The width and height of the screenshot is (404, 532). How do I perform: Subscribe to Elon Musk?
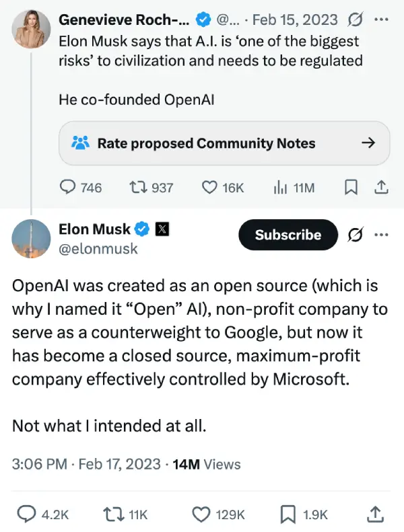288,235
